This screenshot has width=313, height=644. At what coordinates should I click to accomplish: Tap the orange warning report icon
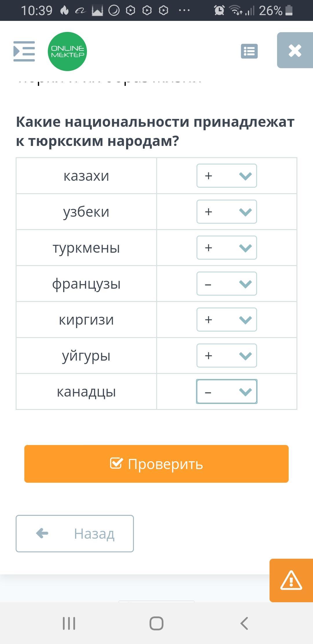[x=291, y=580]
